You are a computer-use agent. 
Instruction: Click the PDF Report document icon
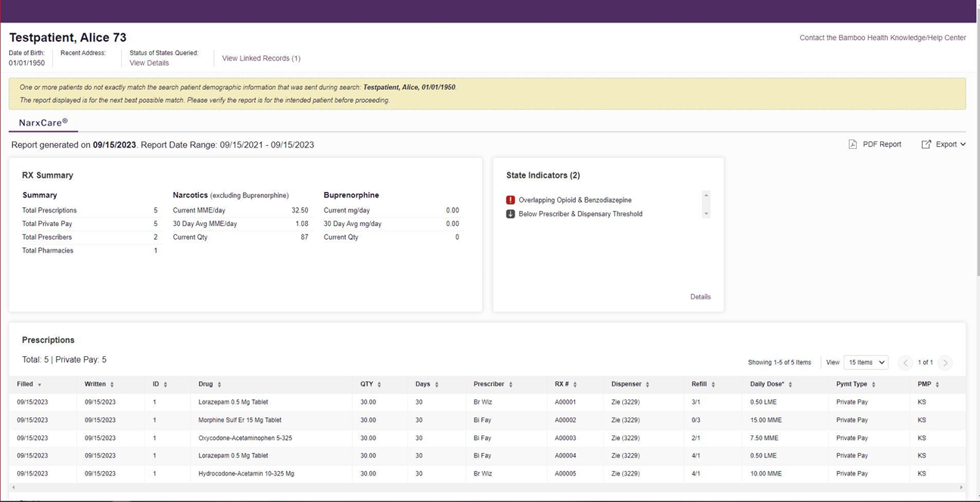[852, 144]
